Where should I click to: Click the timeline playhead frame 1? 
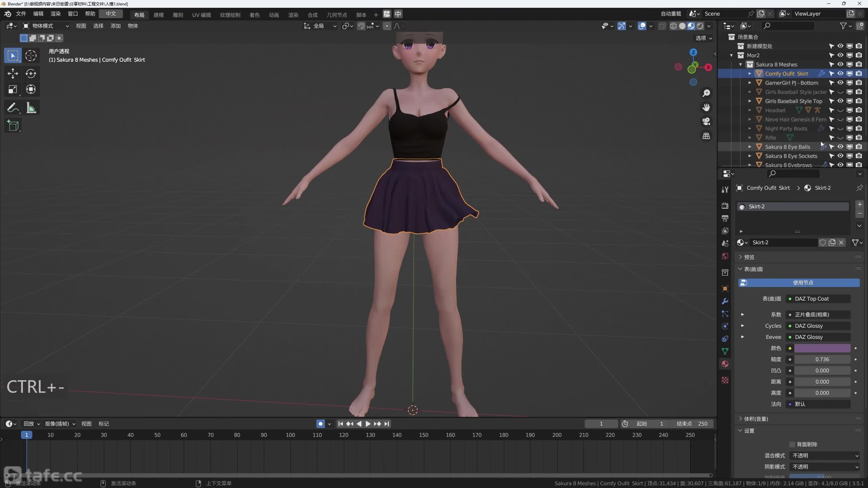click(x=26, y=435)
